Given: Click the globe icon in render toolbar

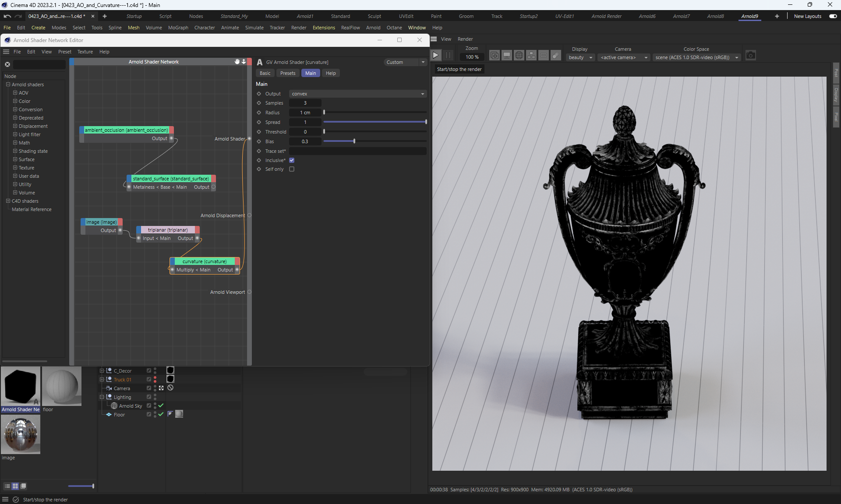Looking at the screenshot, I should 519,56.
